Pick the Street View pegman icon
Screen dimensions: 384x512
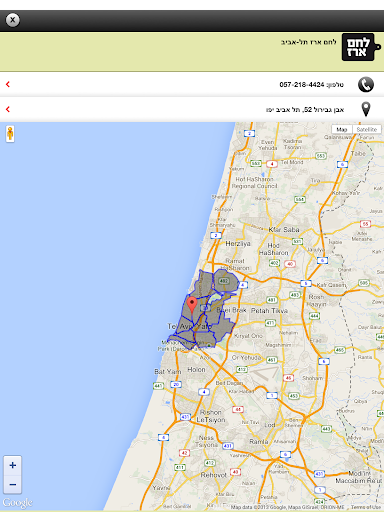coord(10,134)
